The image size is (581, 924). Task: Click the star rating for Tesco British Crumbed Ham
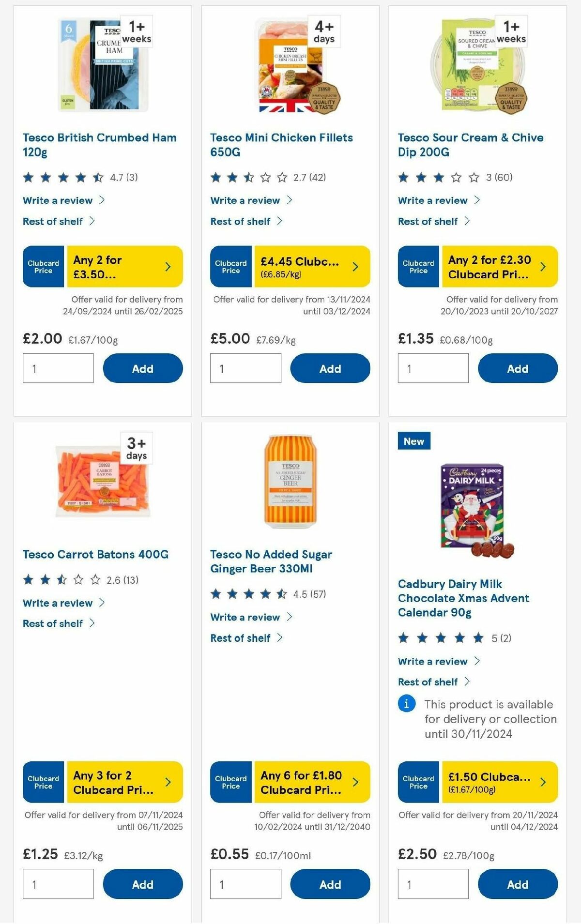[x=63, y=178]
